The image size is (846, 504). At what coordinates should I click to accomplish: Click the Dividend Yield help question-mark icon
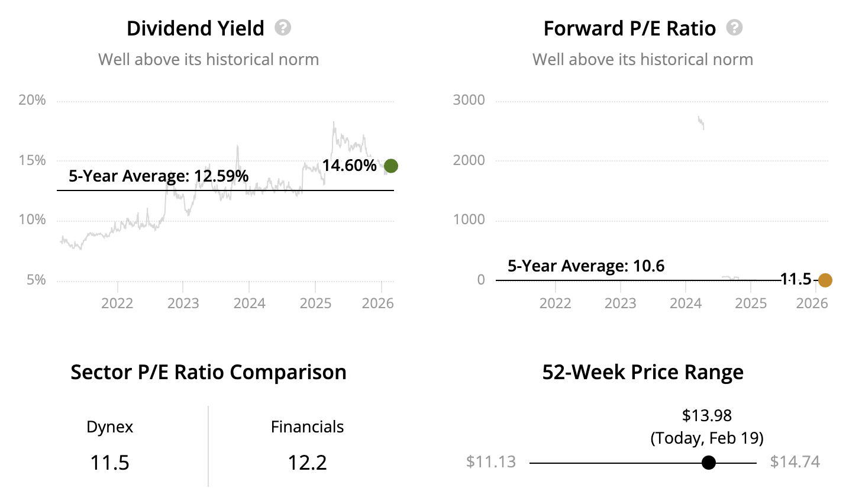pyautogui.click(x=283, y=28)
